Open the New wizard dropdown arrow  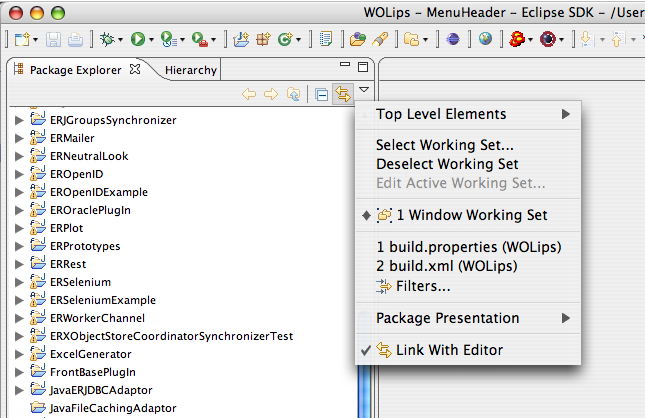click(35, 40)
